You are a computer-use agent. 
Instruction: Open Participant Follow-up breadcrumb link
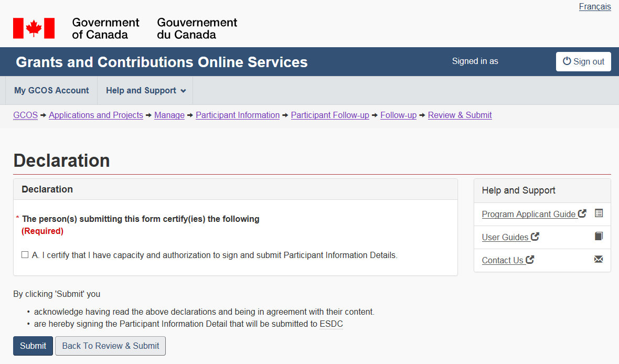[x=330, y=115]
